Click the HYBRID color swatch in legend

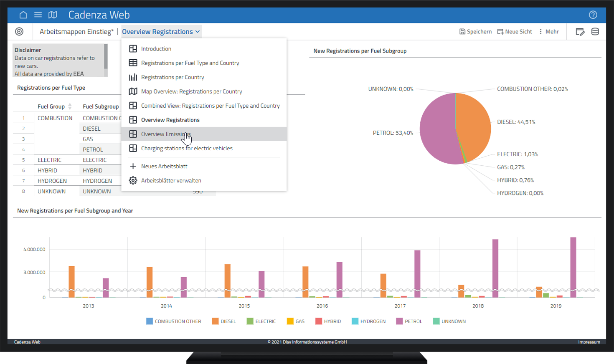click(319, 321)
